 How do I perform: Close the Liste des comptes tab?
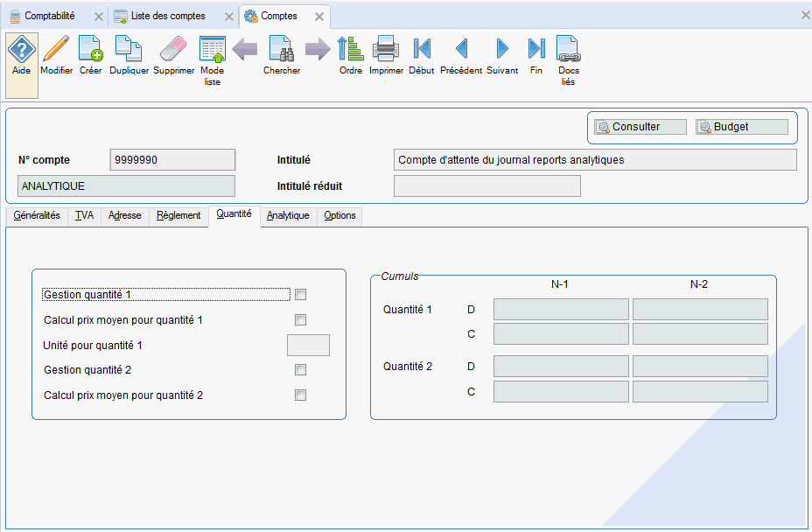pos(229,17)
